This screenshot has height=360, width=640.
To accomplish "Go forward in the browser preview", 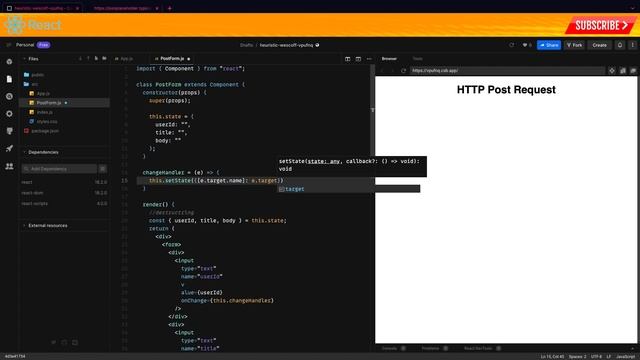I will pos(392,71).
